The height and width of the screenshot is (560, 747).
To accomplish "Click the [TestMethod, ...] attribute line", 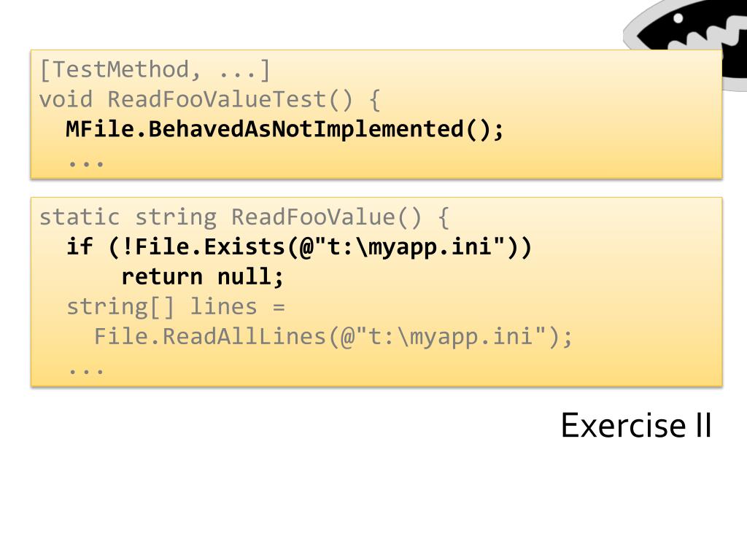I will 155,70.
